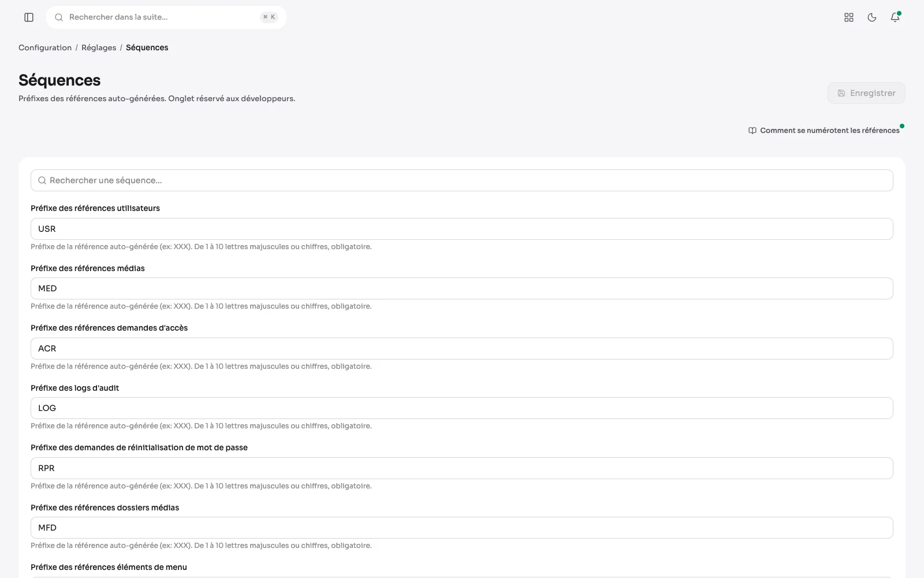The image size is (924, 578).
Task: Click the RPR password reset prefix field
Action: 462,468
